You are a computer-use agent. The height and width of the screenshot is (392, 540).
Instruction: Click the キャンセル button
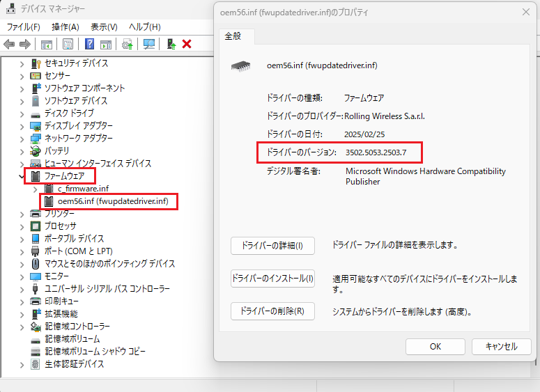(x=502, y=347)
